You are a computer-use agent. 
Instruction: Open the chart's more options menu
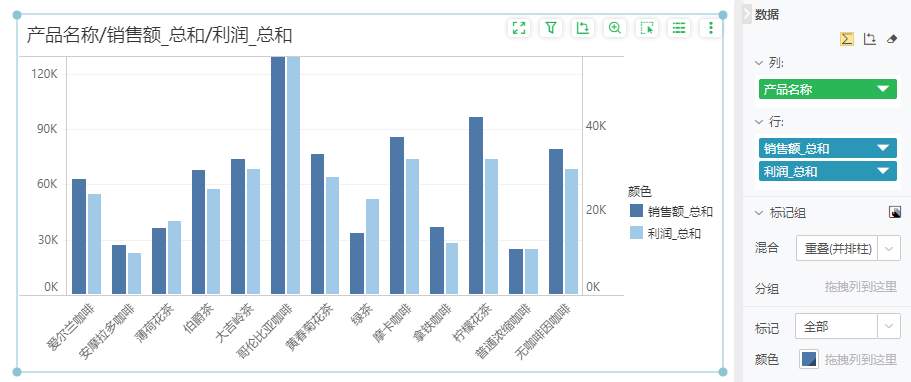pyautogui.click(x=711, y=27)
